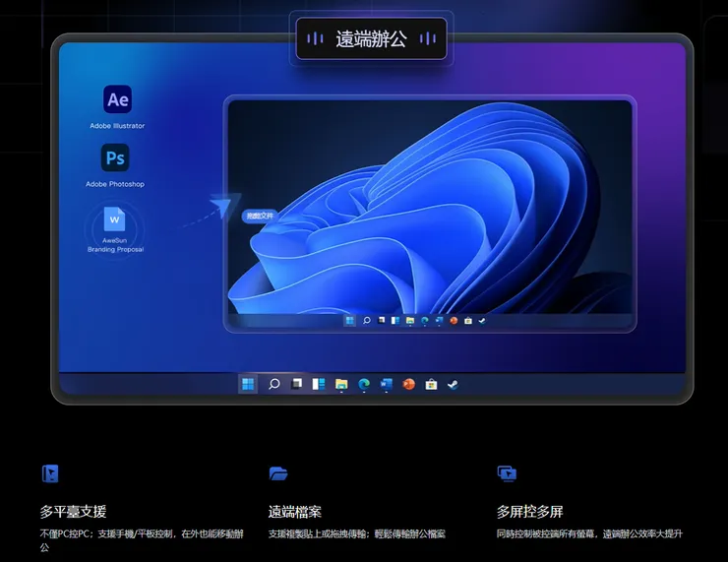This screenshot has height=562, width=728.
Task: Open Search on the outer desktop taskbar
Action: 273,384
